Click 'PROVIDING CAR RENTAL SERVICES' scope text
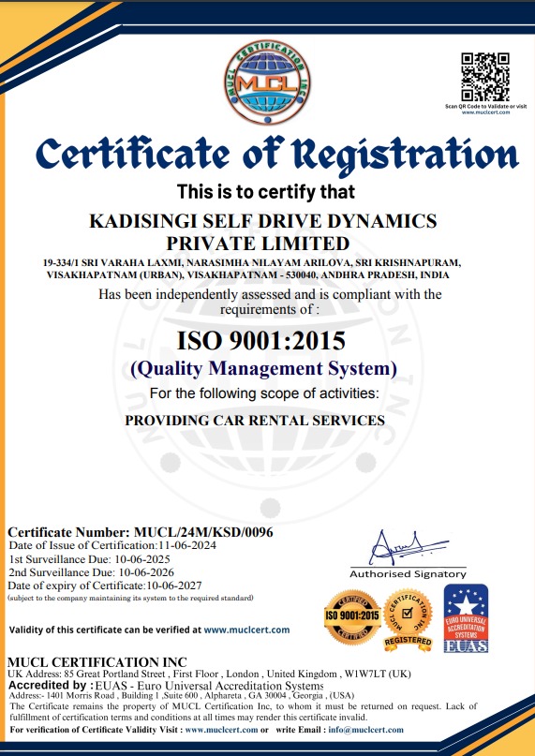This screenshot has width=535, height=756. pos(255,421)
